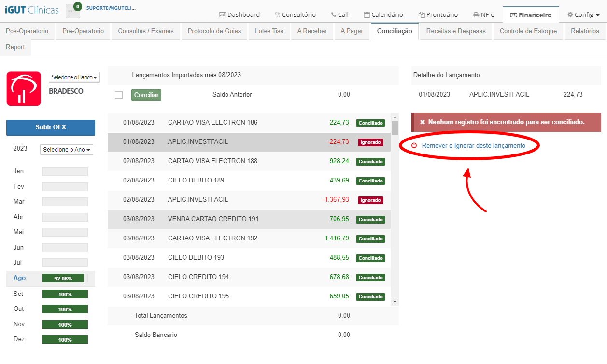Click the Bradesco bank logo
607x364 pixels.
(24, 89)
